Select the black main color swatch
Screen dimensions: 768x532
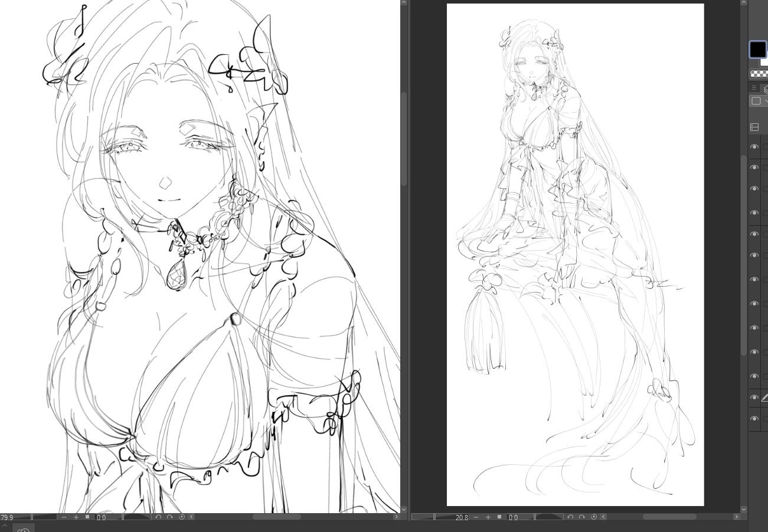[x=757, y=50]
